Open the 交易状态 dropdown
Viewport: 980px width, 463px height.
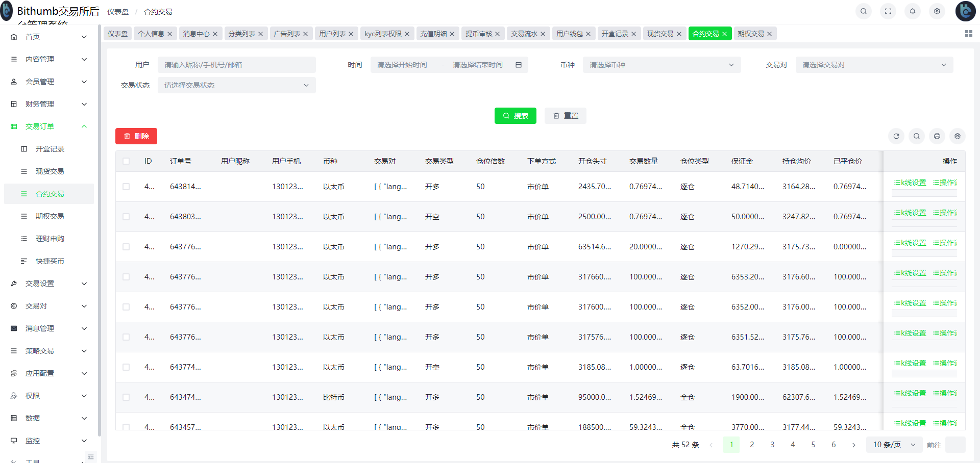(236, 85)
